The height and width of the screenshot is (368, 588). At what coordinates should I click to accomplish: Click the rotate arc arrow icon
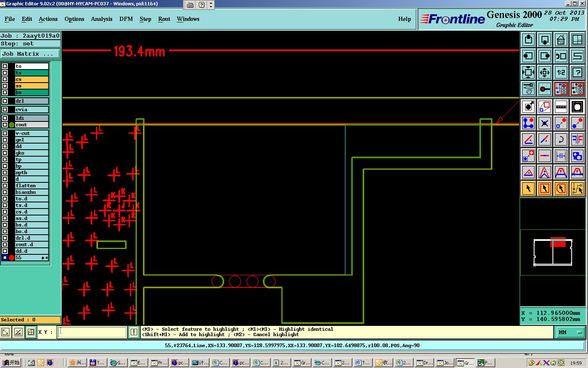[561, 139]
